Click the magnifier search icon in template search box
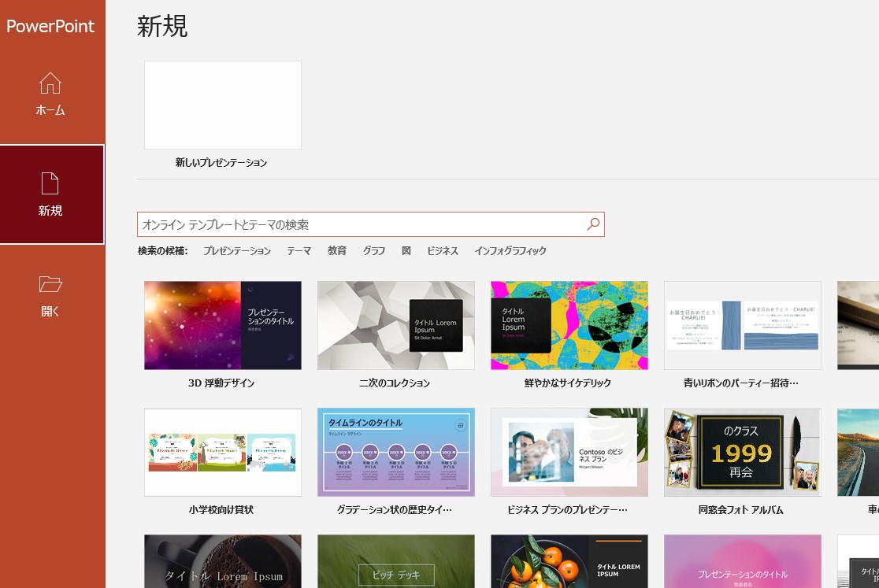The image size is (879, 588). point(593,224)
